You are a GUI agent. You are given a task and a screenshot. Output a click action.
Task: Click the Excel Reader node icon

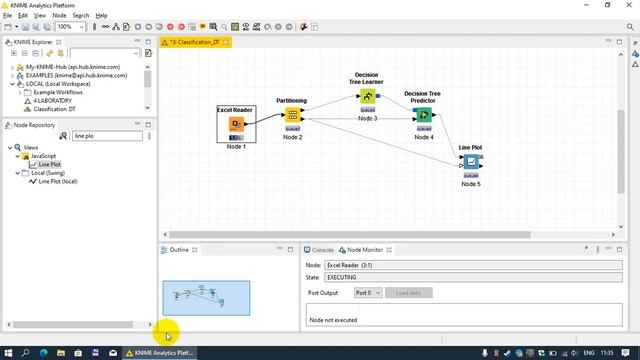click(236, 124)
